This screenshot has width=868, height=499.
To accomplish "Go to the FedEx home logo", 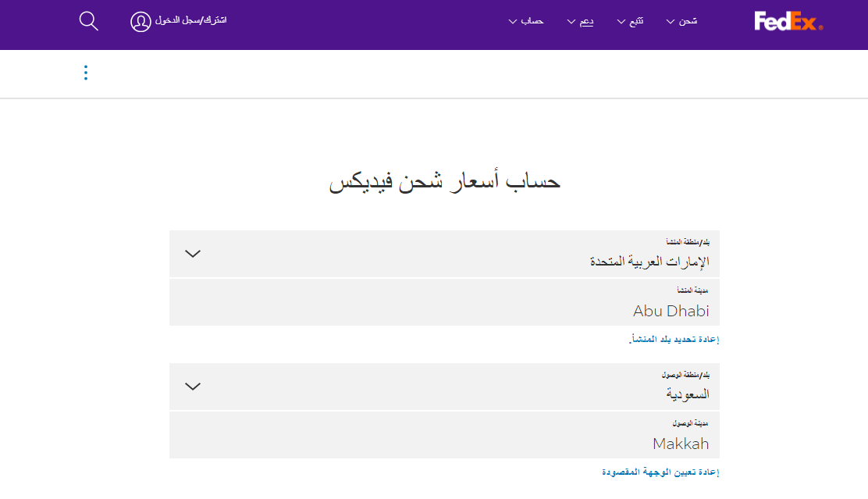I will tap(788, 22).
